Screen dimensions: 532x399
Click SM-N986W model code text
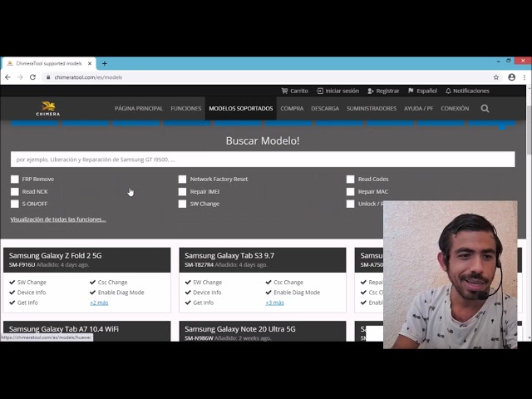199,338
